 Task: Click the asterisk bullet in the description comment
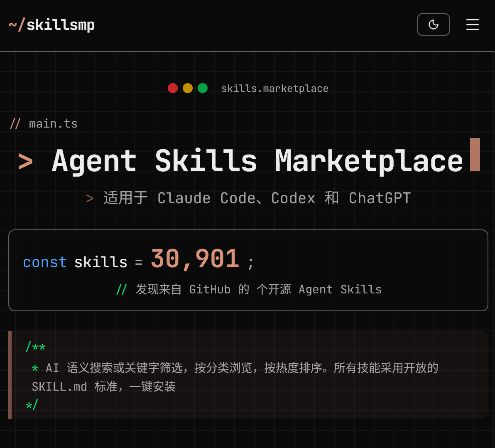pyautogui.click(x=35, y=368)
